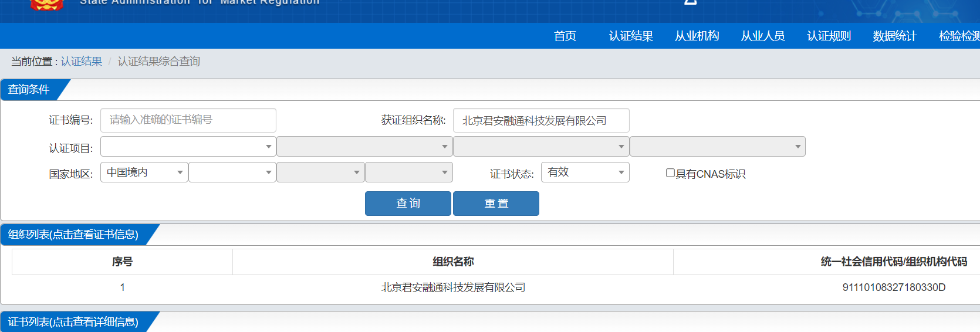Click credit code 91110108327180330D
Screen dimensions: 980x332
click(x=894, y=287)
